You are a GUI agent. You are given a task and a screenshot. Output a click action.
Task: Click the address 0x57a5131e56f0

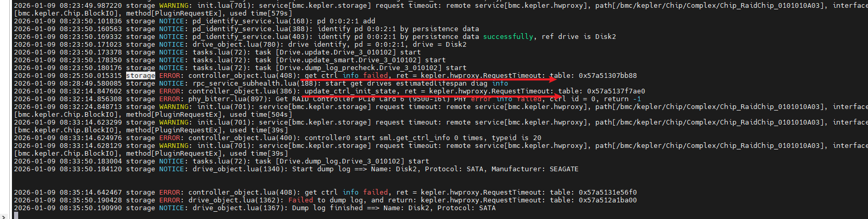click(x=607, y=193)
